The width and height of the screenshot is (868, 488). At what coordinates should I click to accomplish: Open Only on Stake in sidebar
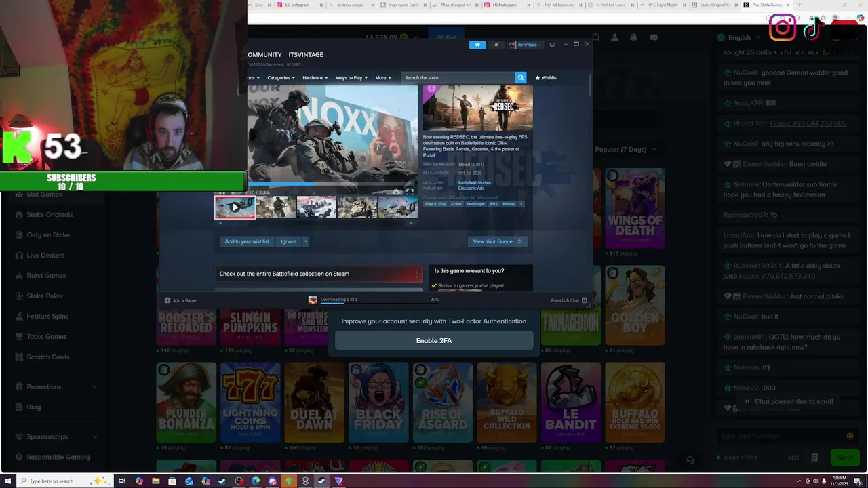(48, 235)
